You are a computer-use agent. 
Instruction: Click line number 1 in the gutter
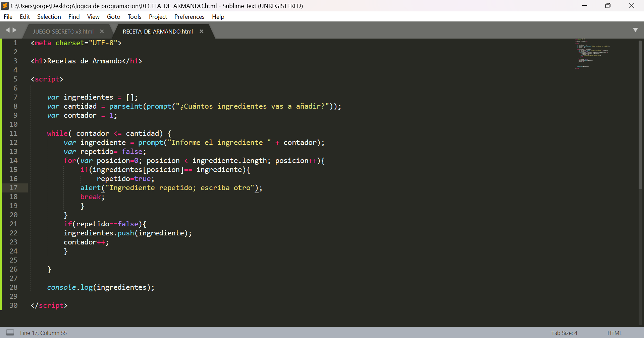pyautogui.click(x=15, y=43)
